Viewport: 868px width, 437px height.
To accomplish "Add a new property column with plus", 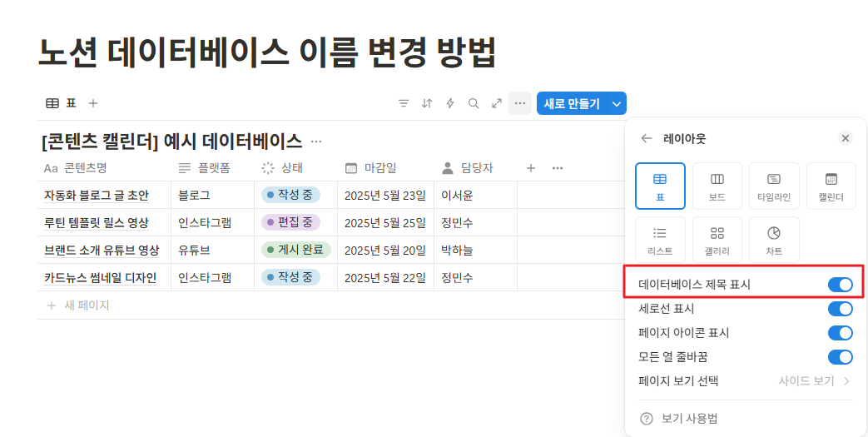I will tap(531, 168).
